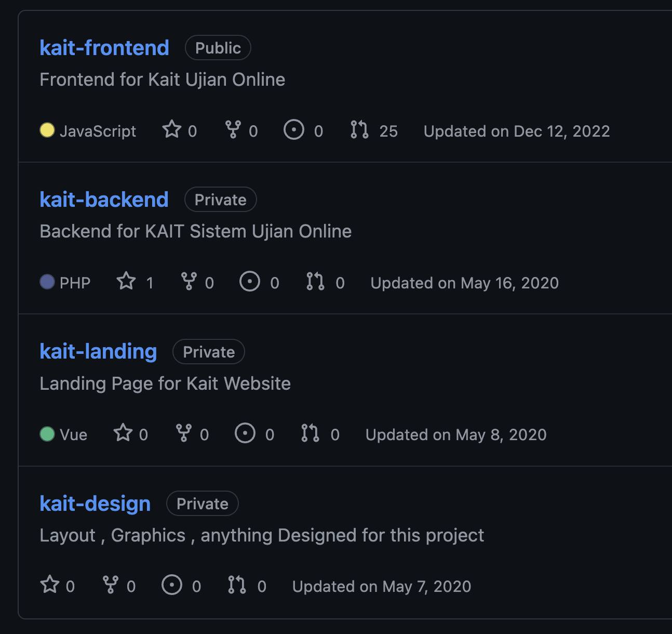Click the Public badge beside kait-frontend
This screenshot has width=672, height=634.
tap(218, 48)
